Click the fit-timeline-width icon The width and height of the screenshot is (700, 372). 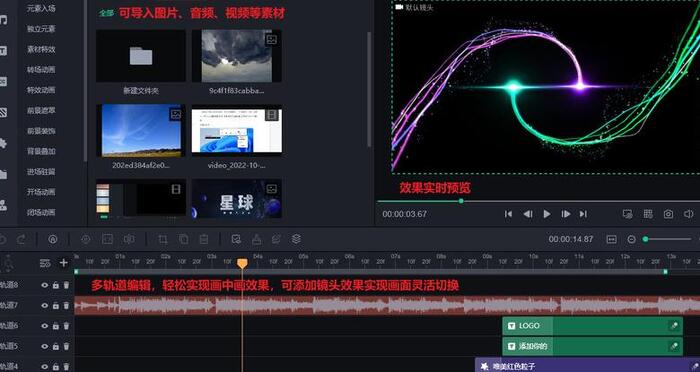tap(612, 239)
